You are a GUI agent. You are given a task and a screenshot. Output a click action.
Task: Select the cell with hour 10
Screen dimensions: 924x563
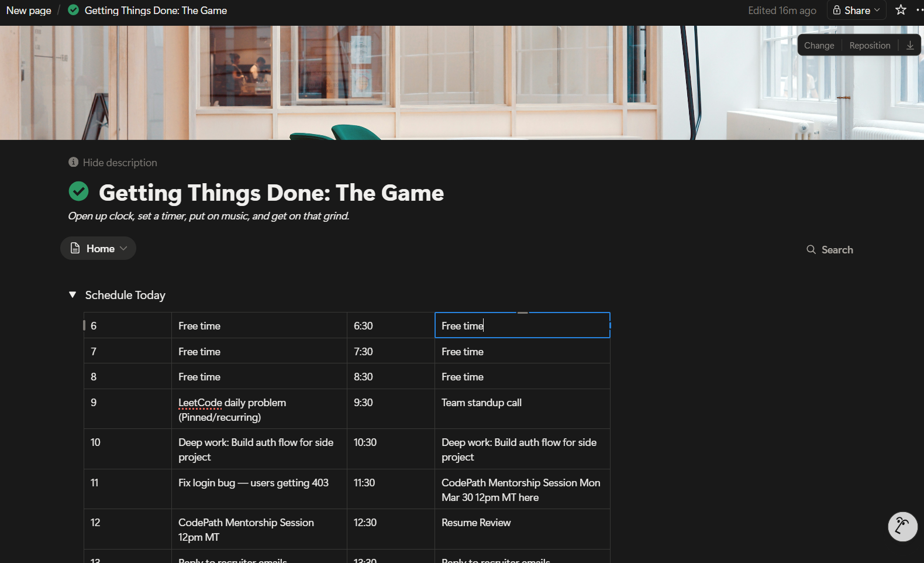tap(127, 449)
